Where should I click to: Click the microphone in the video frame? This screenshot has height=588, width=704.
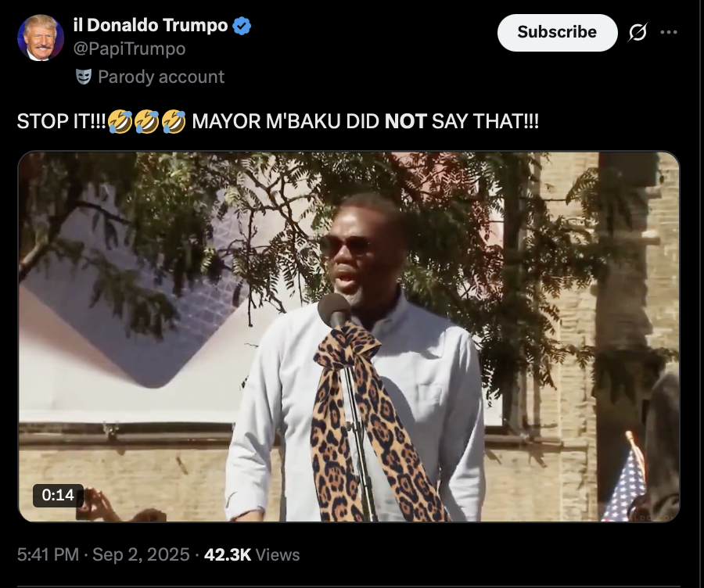[x=334, y=310]
